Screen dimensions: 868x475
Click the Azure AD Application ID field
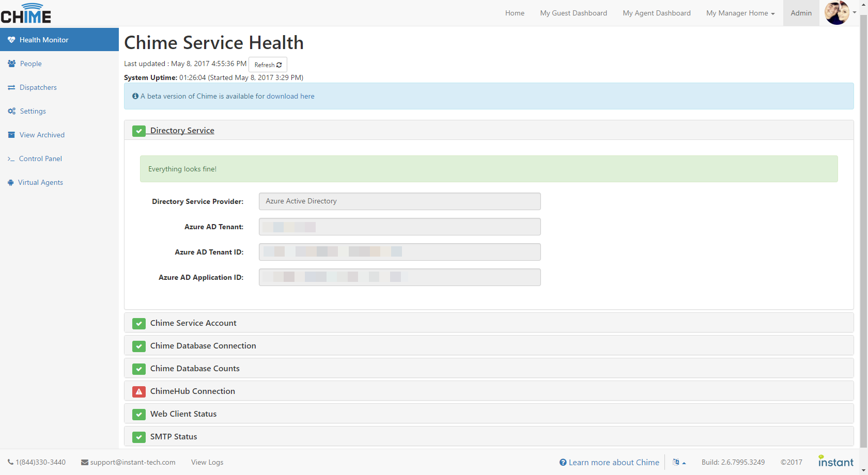coord(399,277)
